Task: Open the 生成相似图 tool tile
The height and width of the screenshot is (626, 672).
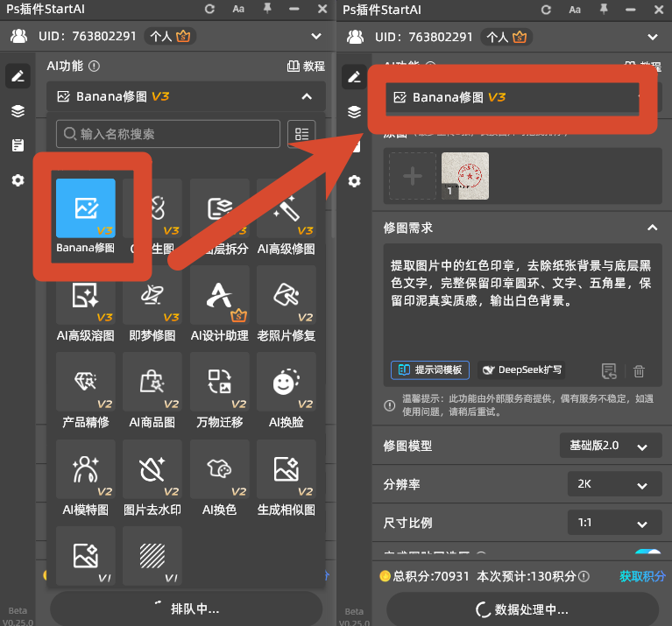Action: tap(286, 469)
